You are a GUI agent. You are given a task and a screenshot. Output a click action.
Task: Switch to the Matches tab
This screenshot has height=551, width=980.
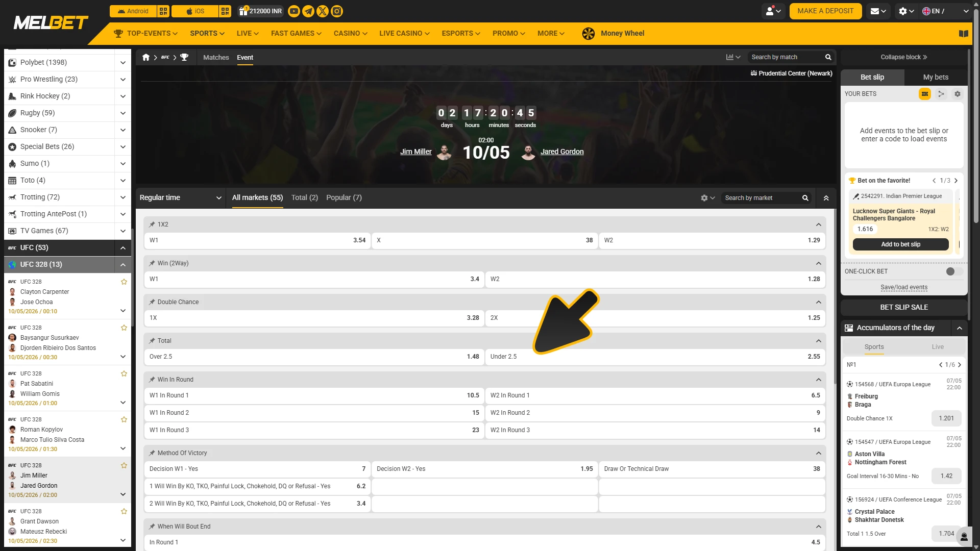tap(216, 58)
